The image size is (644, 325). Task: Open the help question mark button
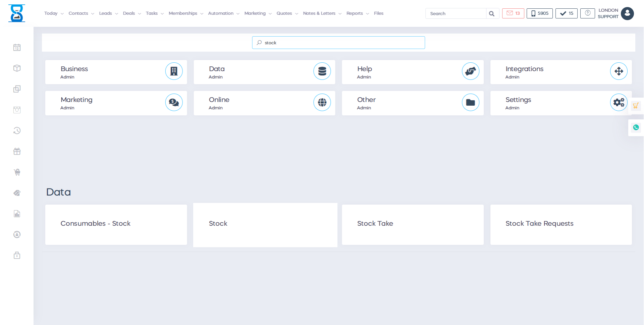tap(587, 13)
